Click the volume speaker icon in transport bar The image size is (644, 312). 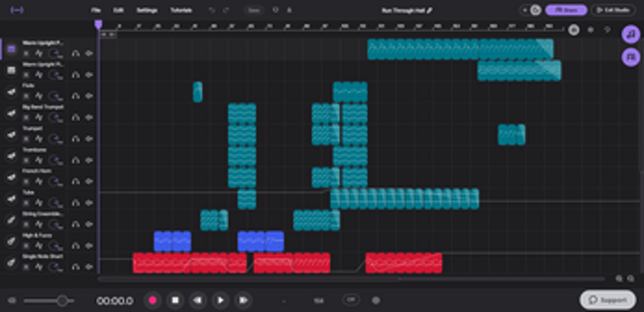[12, 301]
